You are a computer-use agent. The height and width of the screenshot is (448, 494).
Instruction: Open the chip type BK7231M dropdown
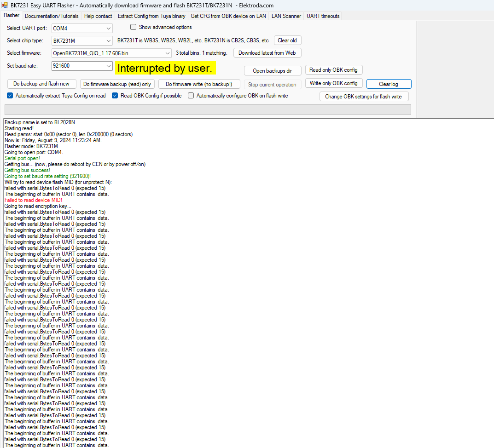(82, 40)
